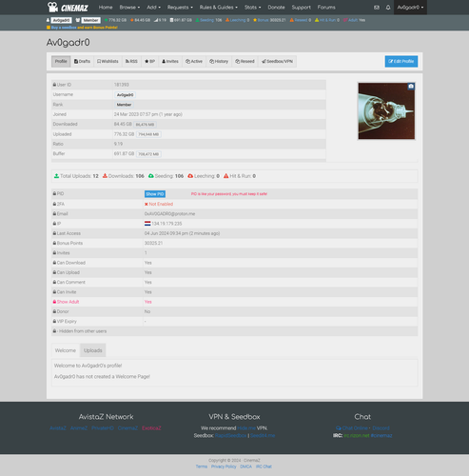This screenshot has width=469, height=476.
Task: Click the lock icon beside User ID
Action: (54, 85)
